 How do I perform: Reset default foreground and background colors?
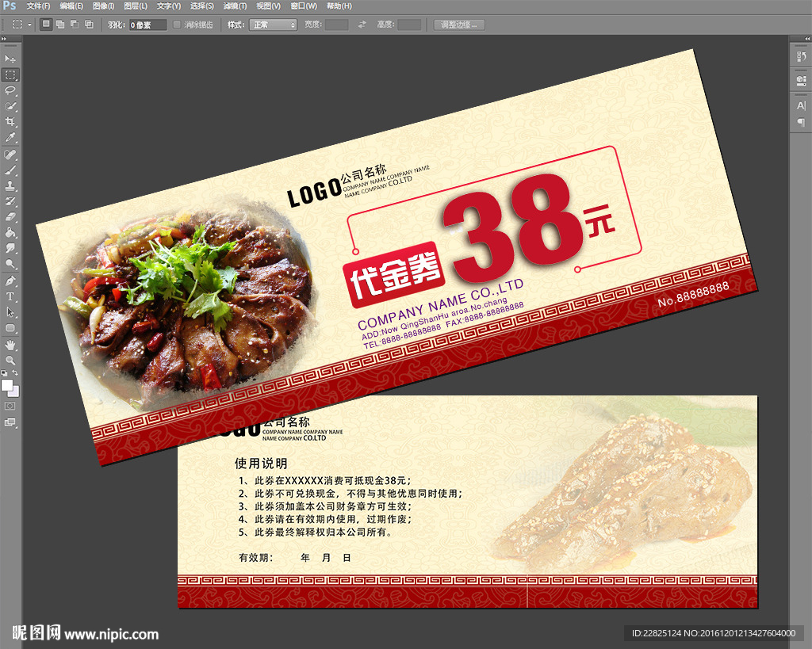click(x=4, y=372)
